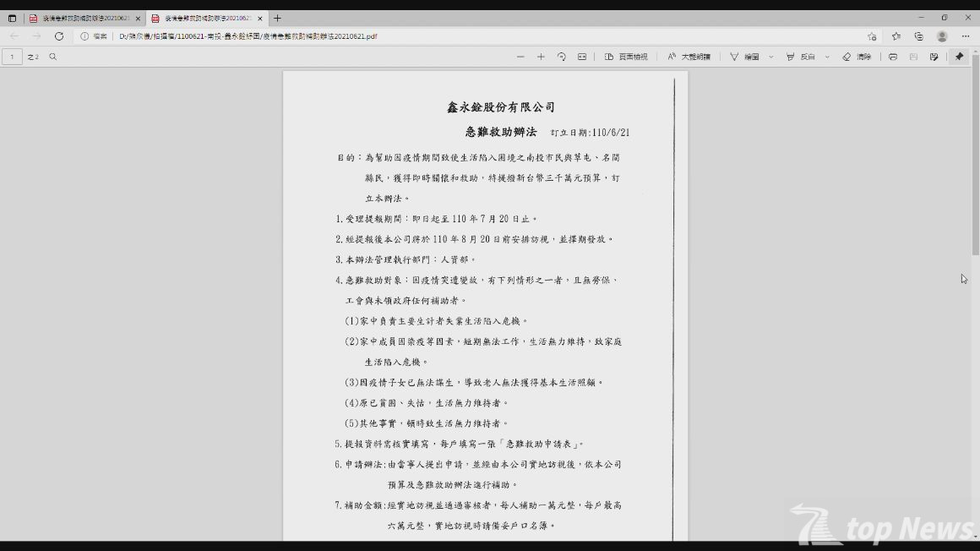Save the PDF as a copy
This screenshot has height=551, width=980.
pos(934,57)
